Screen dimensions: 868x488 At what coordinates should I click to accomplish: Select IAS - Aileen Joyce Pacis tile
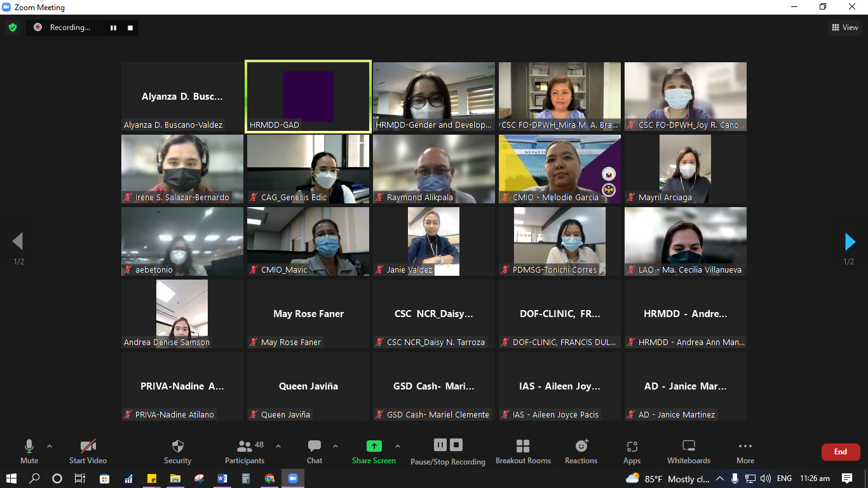(560, 386)
